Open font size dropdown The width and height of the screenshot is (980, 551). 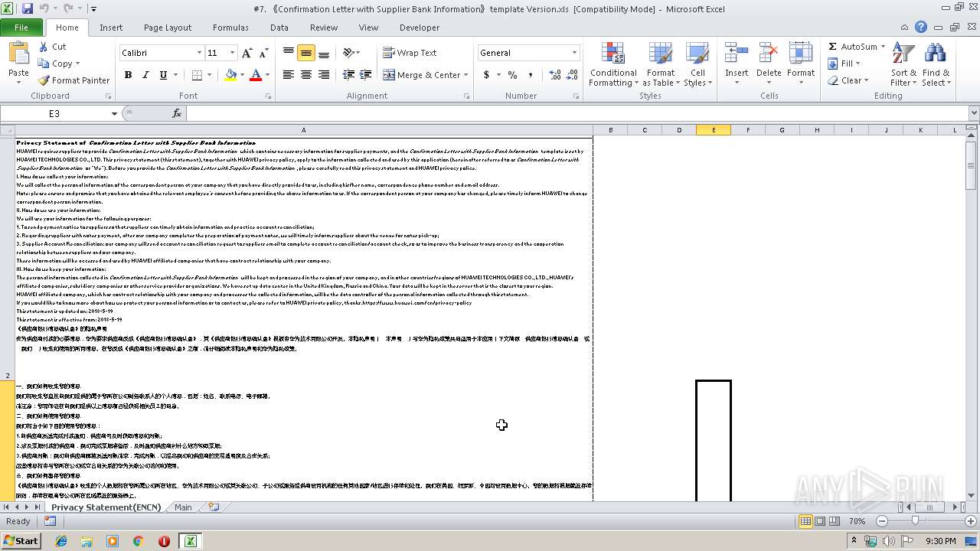233,53
